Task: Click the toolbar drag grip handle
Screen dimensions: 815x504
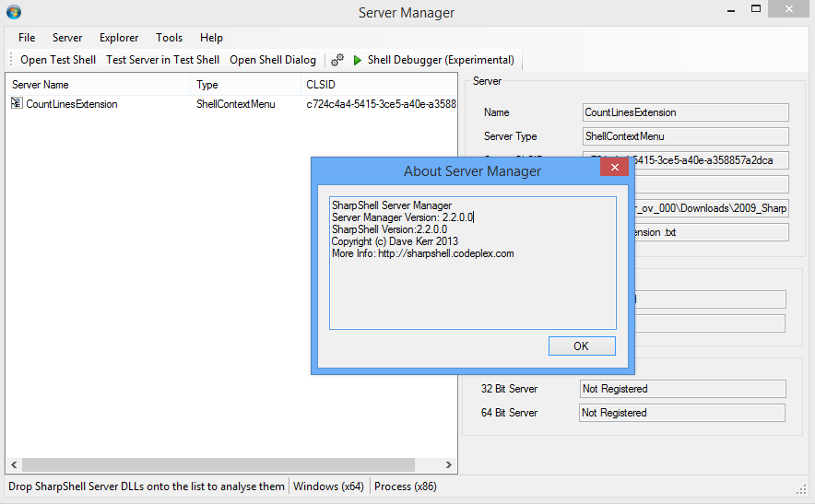Action: (11, 59)
